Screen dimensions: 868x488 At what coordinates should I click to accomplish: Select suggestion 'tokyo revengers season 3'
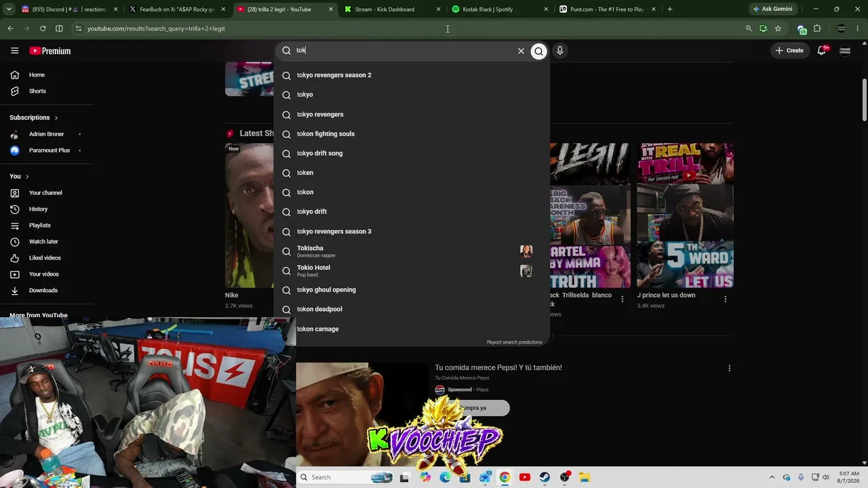pos(412,231)
